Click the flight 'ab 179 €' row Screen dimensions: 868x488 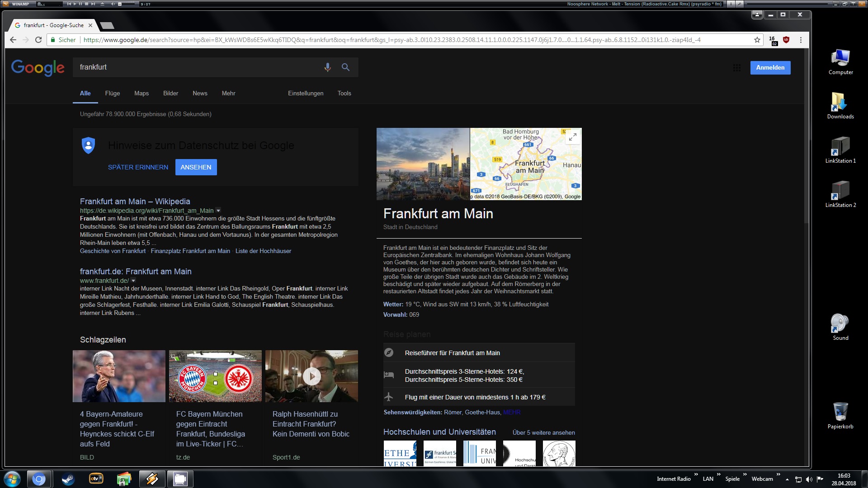point(479,397)
